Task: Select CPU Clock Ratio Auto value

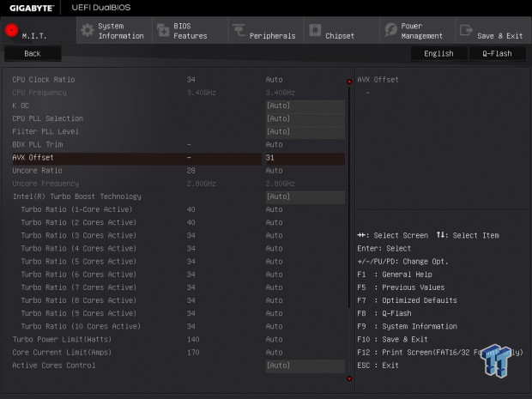Action: [x=274, y=80]
